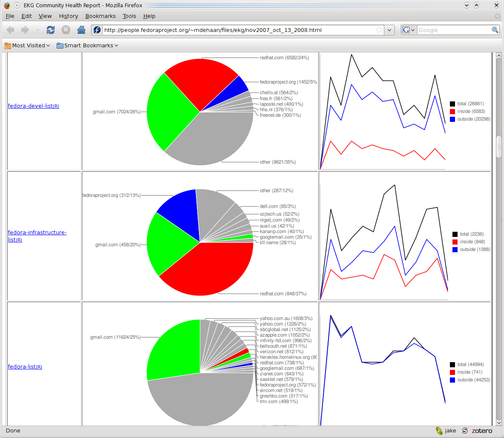Click the inside (741) legend text
The image size is (504, 438).
(470, 372)
